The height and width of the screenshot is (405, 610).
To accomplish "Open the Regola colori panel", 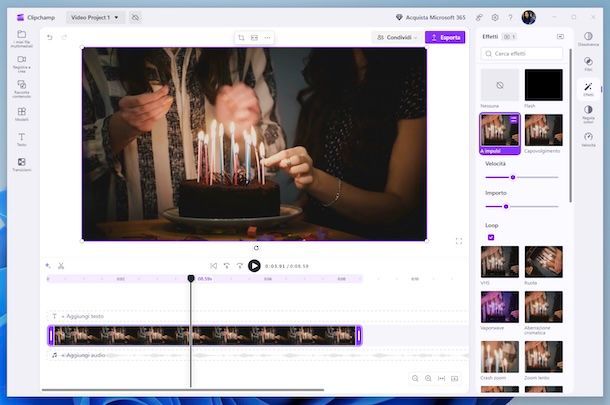I will [588, 113].
